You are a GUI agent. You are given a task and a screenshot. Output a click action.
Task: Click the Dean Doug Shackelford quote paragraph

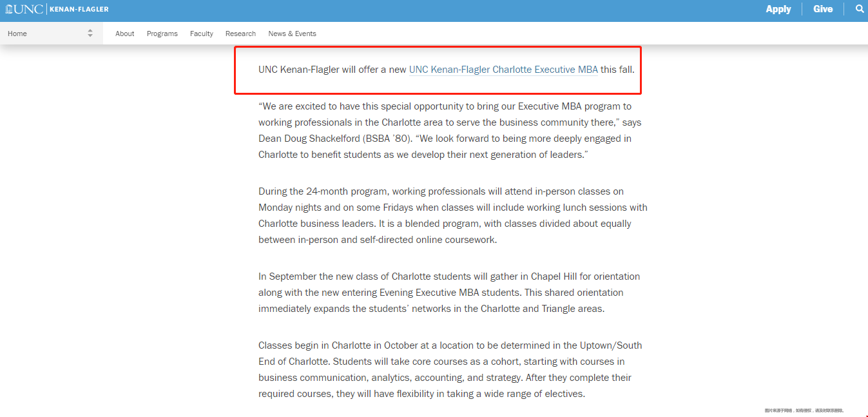[x=450, y=130]
